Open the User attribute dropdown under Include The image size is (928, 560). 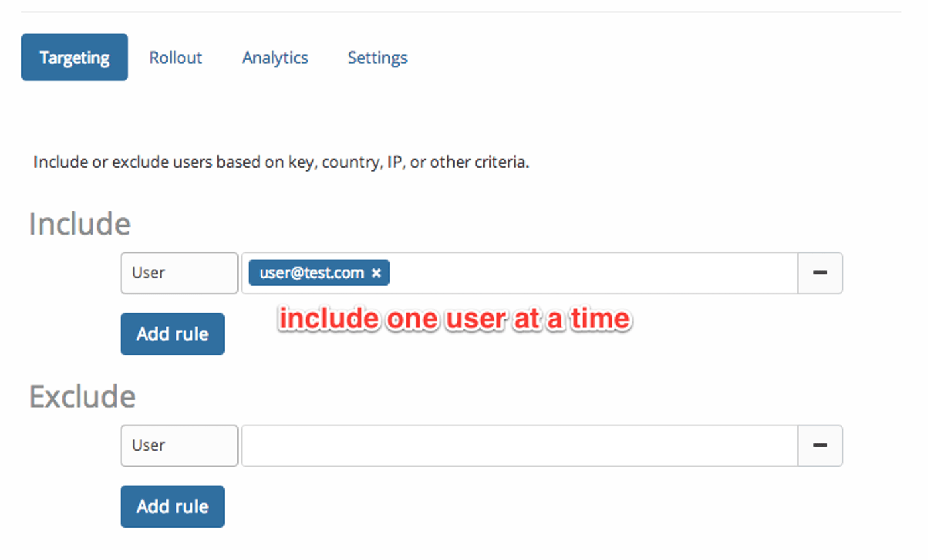click(179, 273)
